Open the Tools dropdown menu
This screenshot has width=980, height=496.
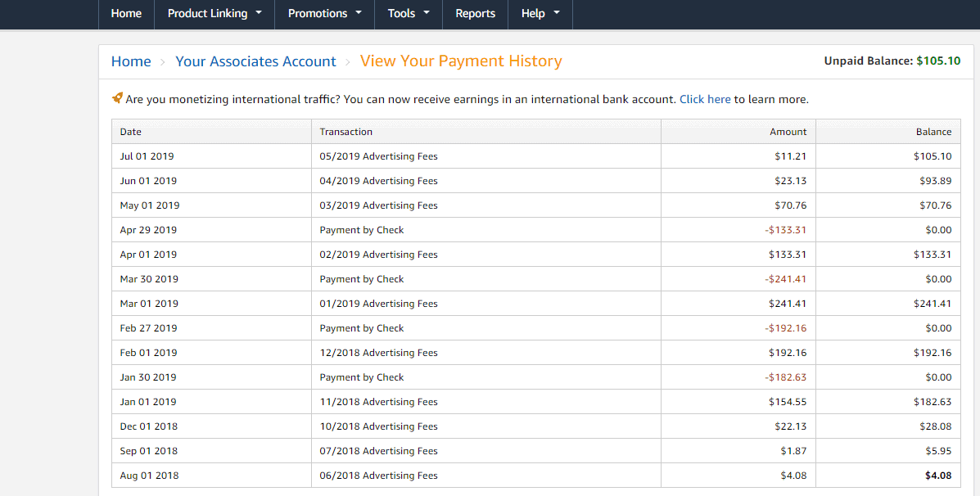click(x=402, y=14)
